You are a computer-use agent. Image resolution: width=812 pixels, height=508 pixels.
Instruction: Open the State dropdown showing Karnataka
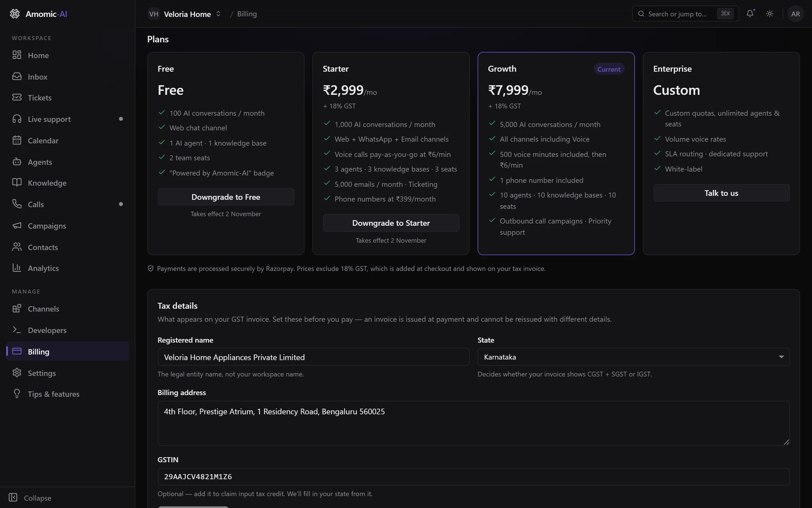633,357
